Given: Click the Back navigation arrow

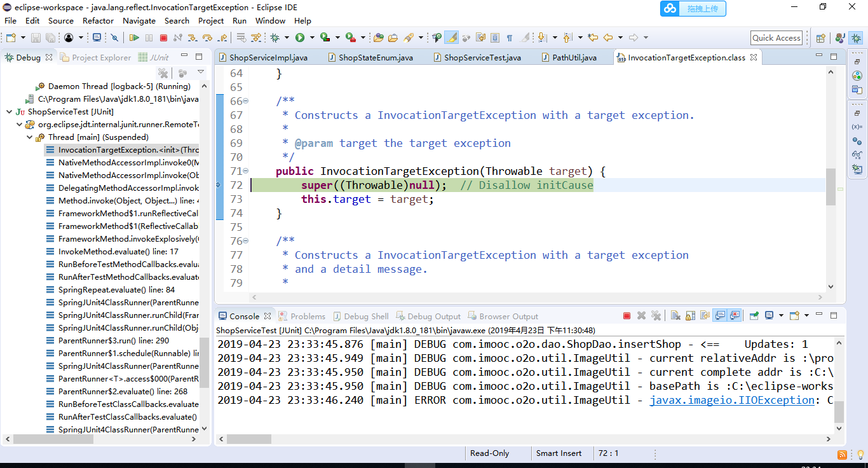Looking at the screenshot, I should 608,38.
